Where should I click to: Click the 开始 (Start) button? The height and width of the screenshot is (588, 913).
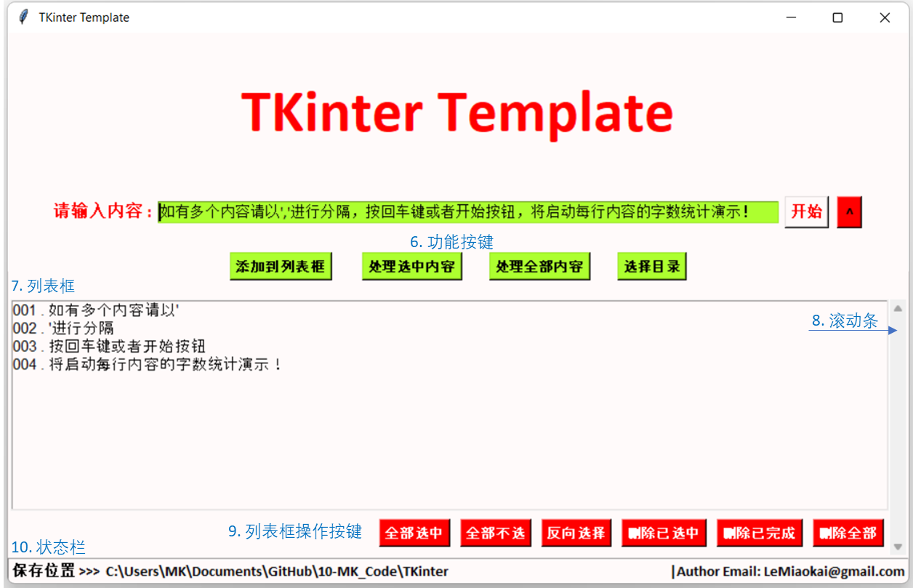806,212
